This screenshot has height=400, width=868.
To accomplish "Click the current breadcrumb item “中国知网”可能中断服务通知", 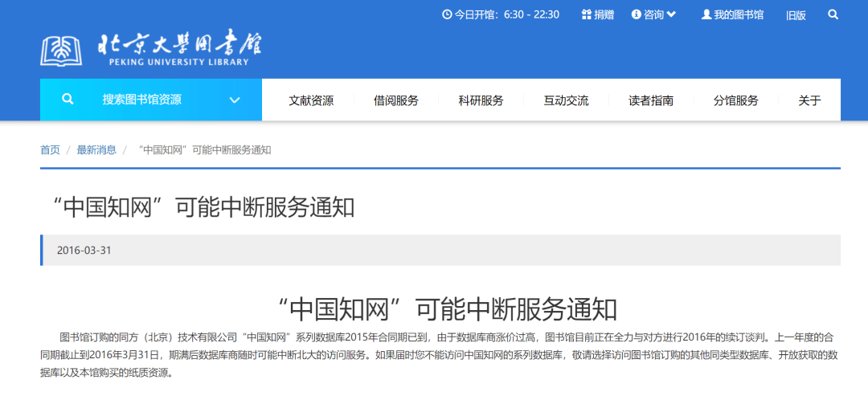I will click(203, 150).
